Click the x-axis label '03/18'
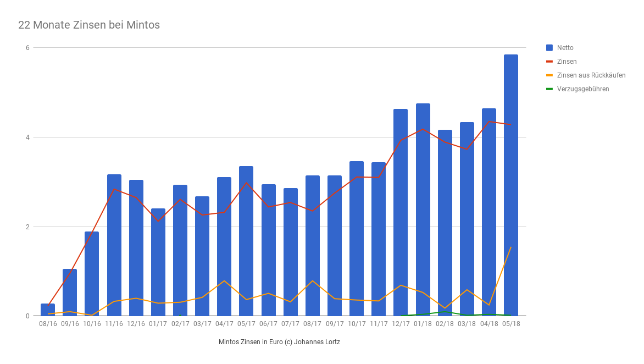This screenshot has height=364, width=644. point(467,324)
